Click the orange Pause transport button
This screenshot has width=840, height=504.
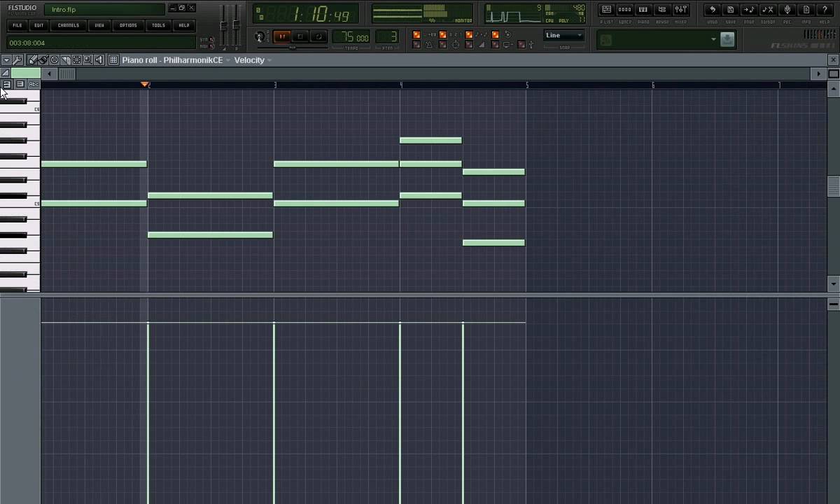(281, 36)
